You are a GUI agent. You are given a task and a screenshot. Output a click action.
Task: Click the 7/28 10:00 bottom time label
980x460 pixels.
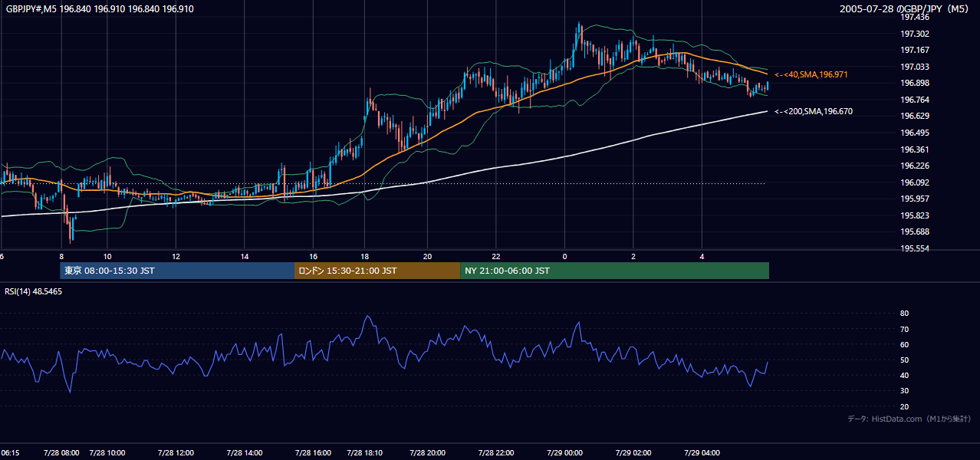(x=107, y=453)
